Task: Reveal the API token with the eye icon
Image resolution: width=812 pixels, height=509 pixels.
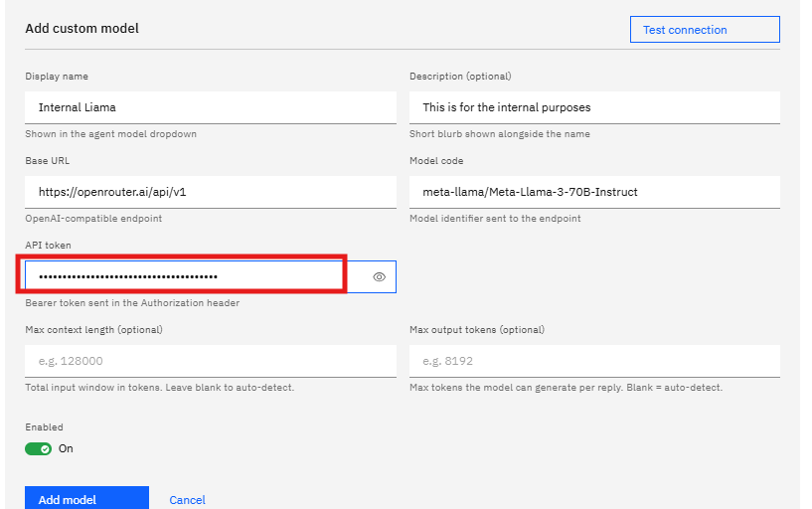Action: pos(379,277)
